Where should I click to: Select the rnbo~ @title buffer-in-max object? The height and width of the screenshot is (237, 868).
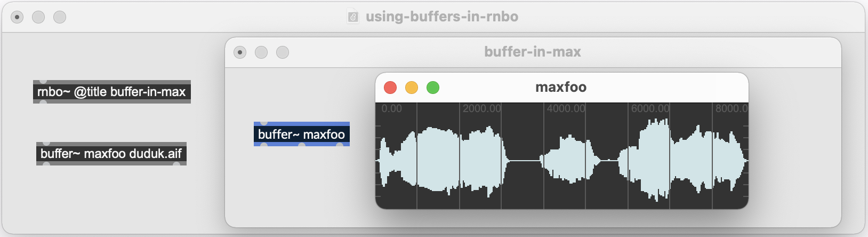(112, 92)
